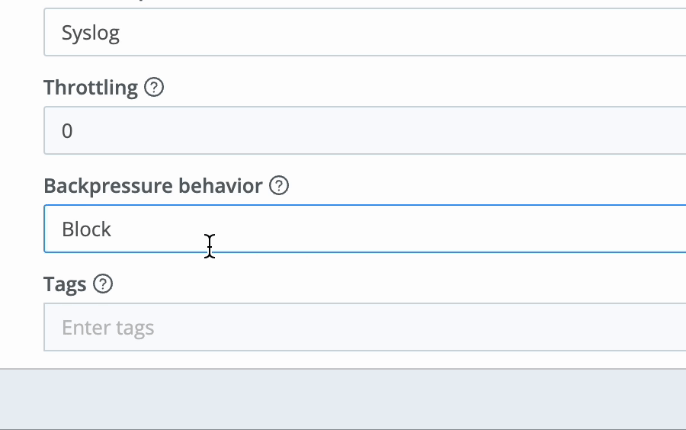
Task: Select the field showing Syslog
Action: 365,32
